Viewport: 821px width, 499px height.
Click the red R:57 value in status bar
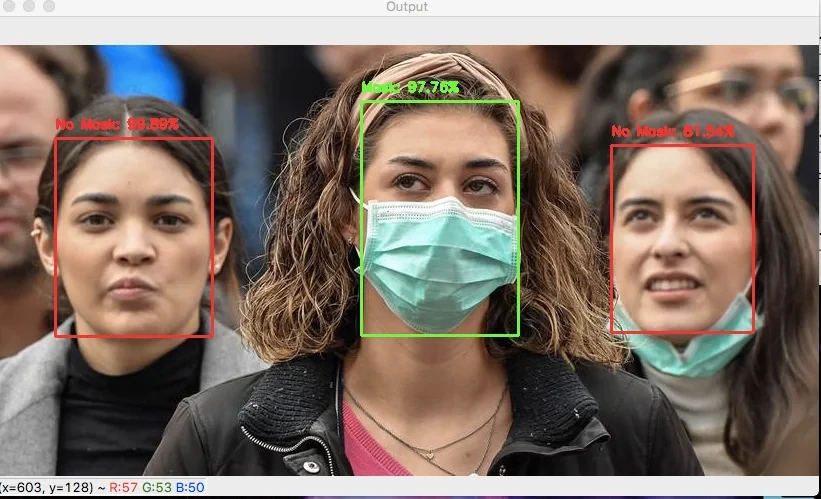(123, 488)
